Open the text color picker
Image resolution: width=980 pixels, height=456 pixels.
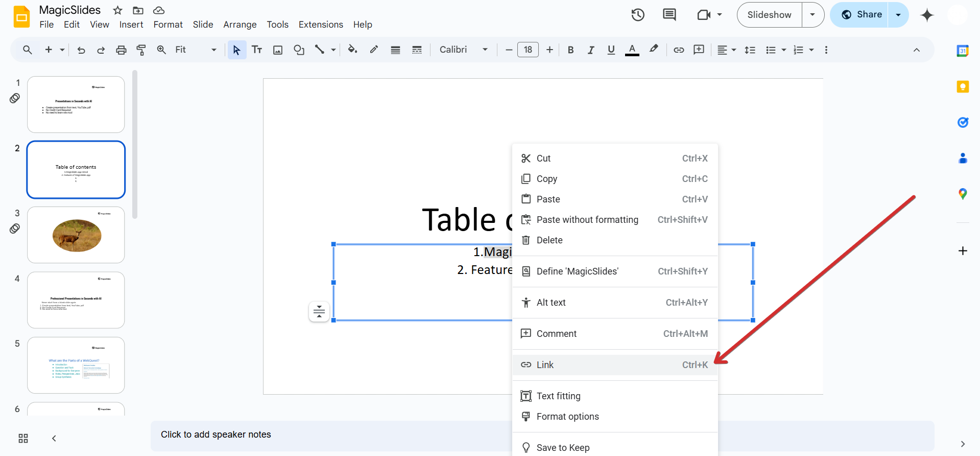click(632, 50)
